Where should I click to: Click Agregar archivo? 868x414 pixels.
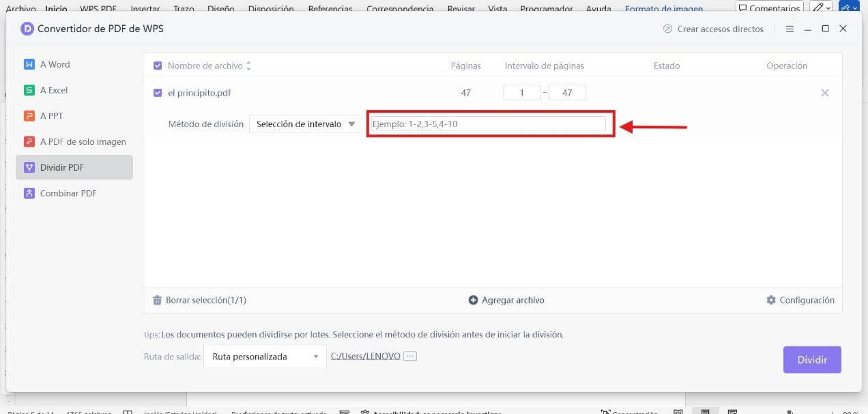coord(506,300)
